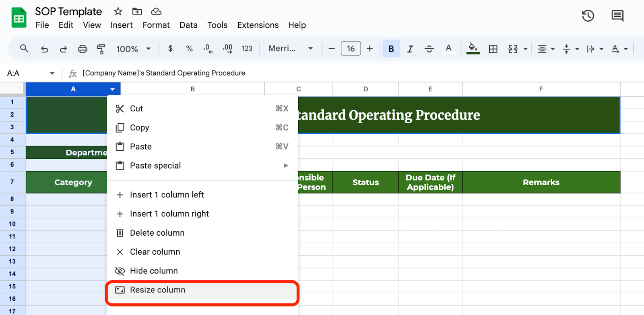
Task: Click the search magnifier icon
Action: click(x=24, y=48)
